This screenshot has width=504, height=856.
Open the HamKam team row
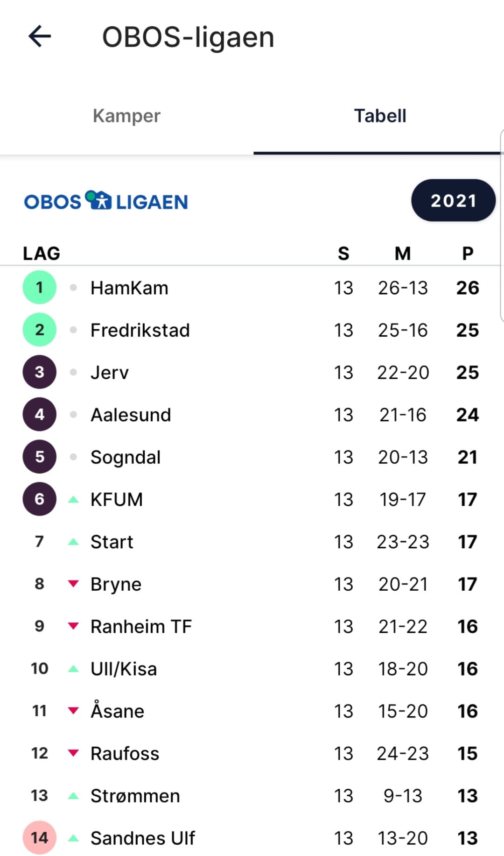tap(252, 288)
